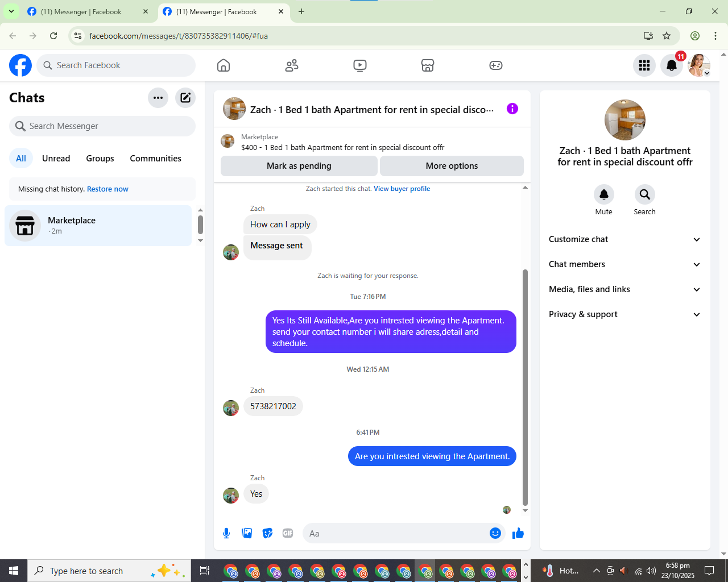Open the Friends icon in top navigation
This screenshot has height=582, width=728.
pos(292,65)
